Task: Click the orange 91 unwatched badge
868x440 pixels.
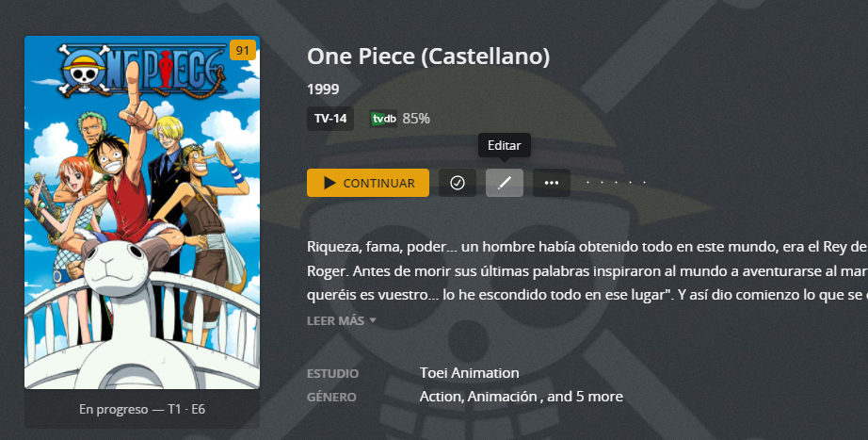Action: coord(243,51)
